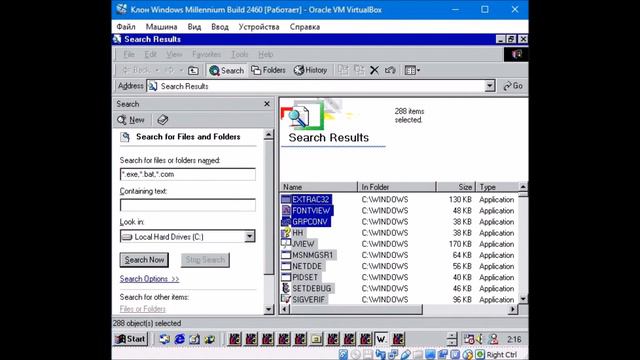The width and height of the screenshot is (640, 360).
Task: Open the Favorites menu
Action: pyautogui.click(x=207, y=54)
